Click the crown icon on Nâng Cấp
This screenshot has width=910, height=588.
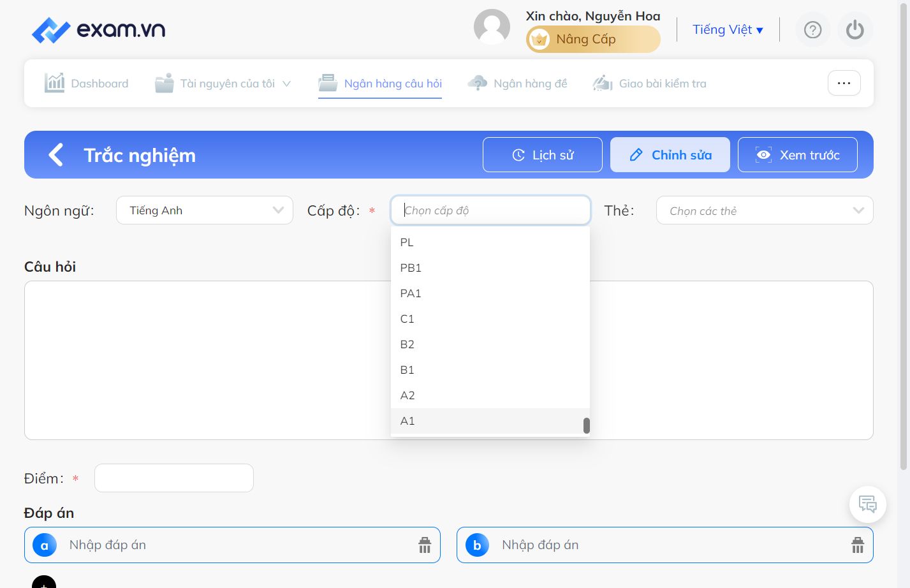[x=539, y=40]
